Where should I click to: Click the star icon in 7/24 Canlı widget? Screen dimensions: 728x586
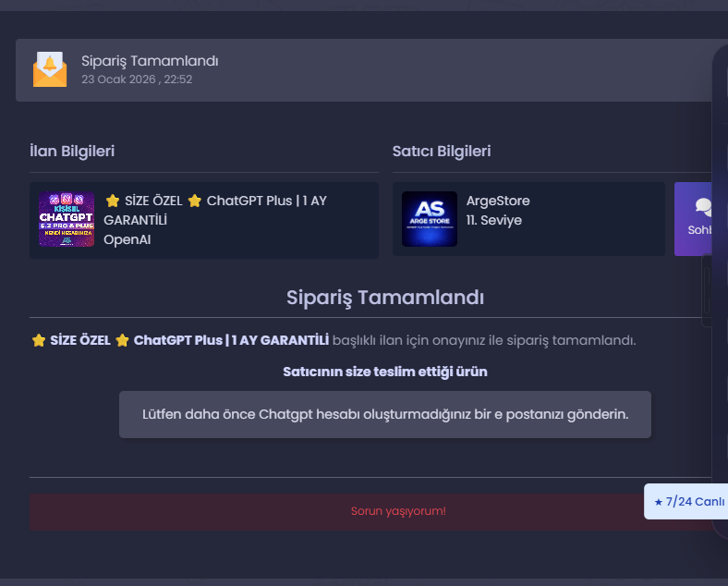point(659,502)
